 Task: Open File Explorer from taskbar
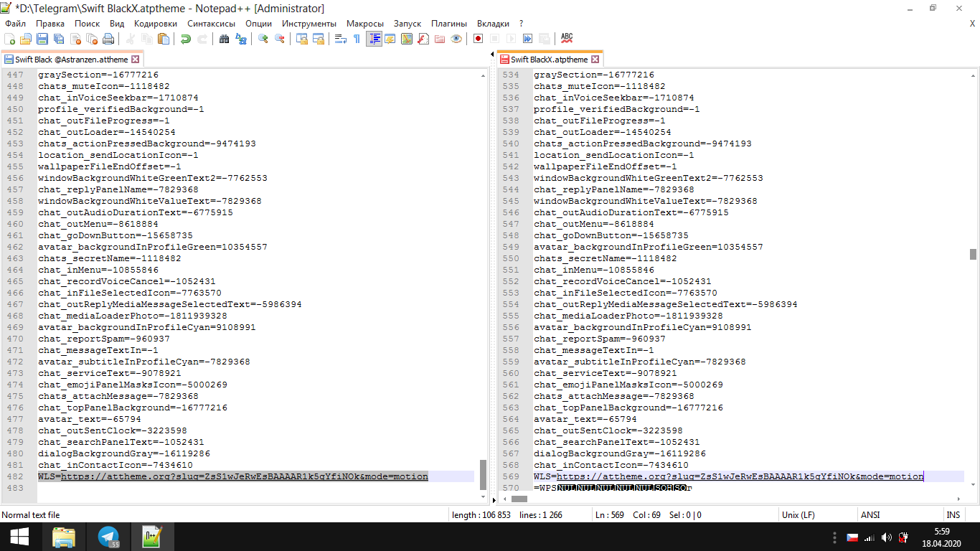coord(63,537)
